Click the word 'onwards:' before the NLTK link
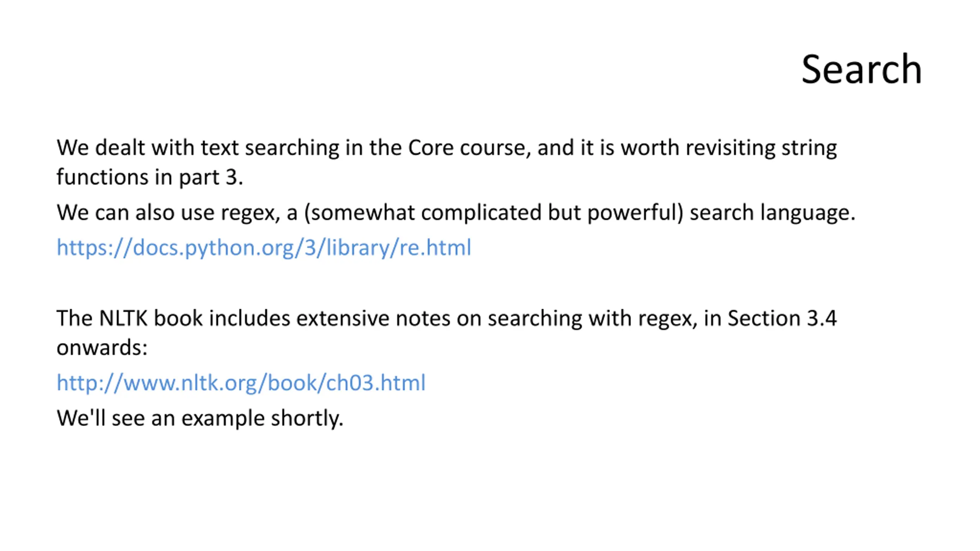 (102, 348)
